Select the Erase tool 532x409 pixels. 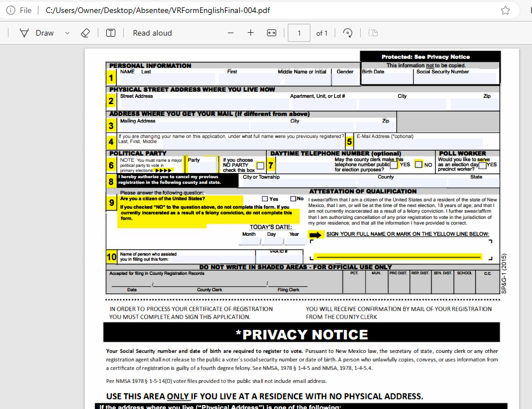(x=85, y=33)
